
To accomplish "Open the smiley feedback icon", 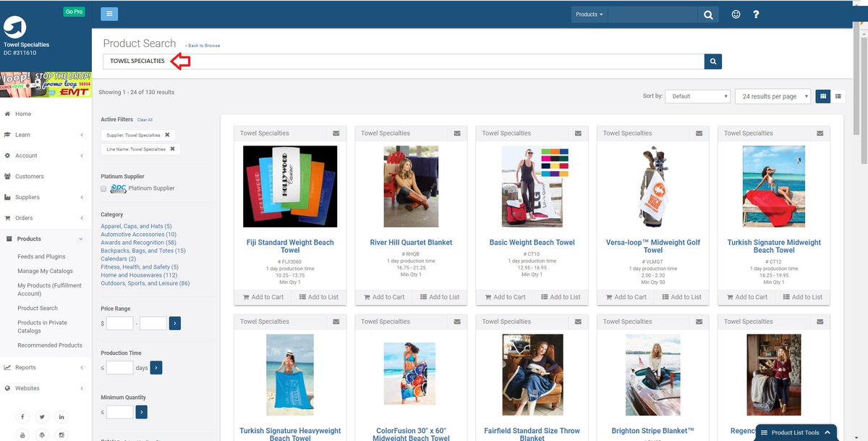I will coord(736,14).
